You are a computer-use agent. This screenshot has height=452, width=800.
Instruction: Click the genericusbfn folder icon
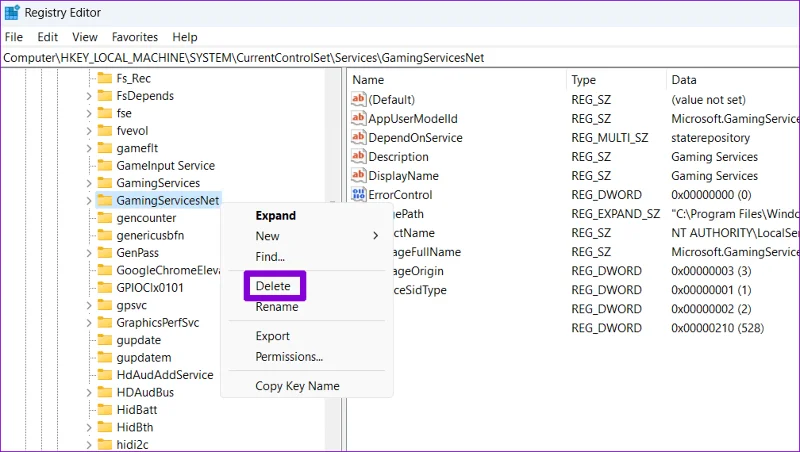coord(105,235)
